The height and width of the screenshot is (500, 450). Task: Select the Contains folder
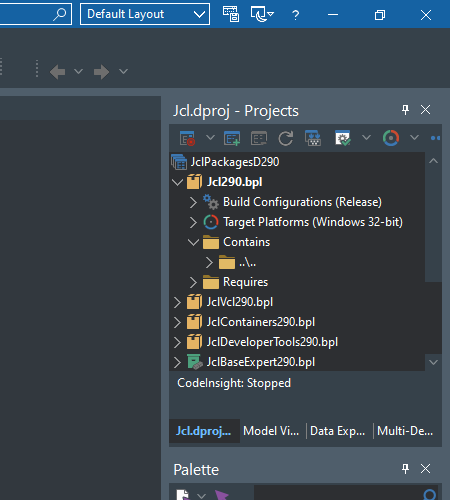click(x=246, y=242)
